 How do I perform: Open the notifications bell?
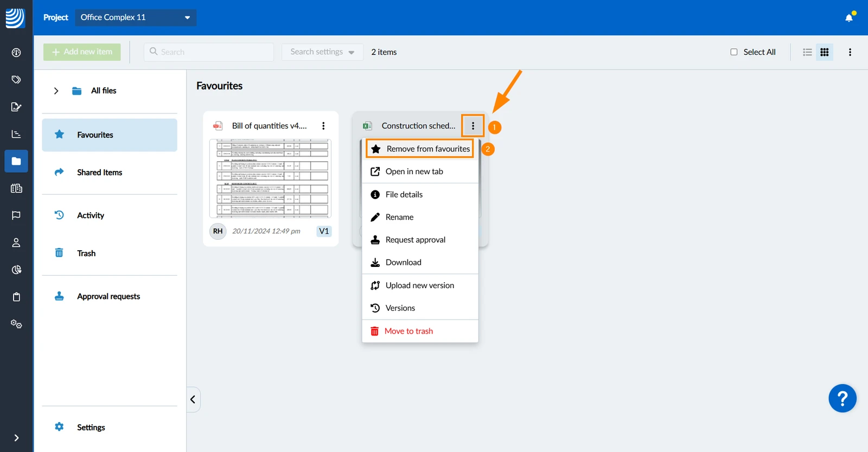pyautogui.click(x=849, y=18)
